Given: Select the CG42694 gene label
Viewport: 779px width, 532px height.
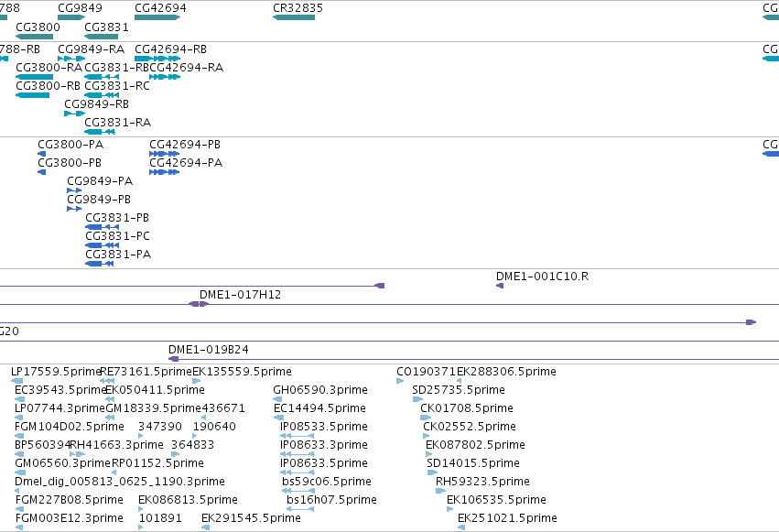Looking at the screenshot, I should click(160, 8).
